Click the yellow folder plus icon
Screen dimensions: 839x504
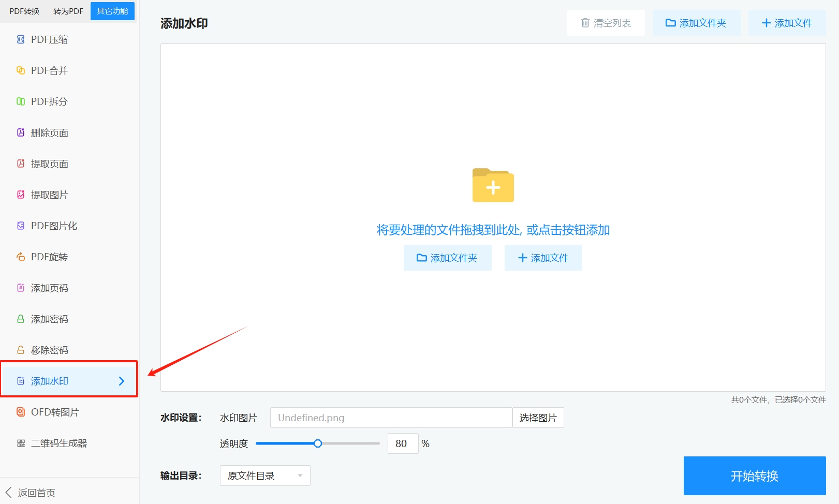tap(493, 185)
